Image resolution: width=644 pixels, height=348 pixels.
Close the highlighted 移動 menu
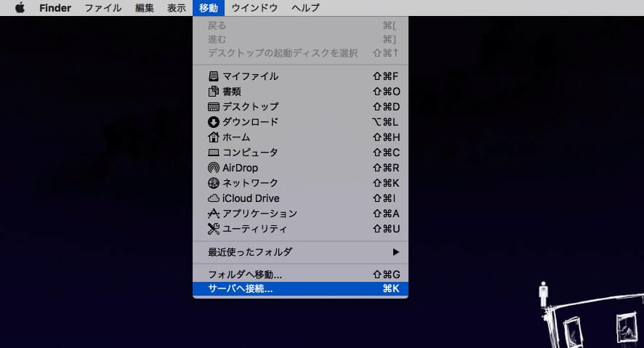[208, 8]
